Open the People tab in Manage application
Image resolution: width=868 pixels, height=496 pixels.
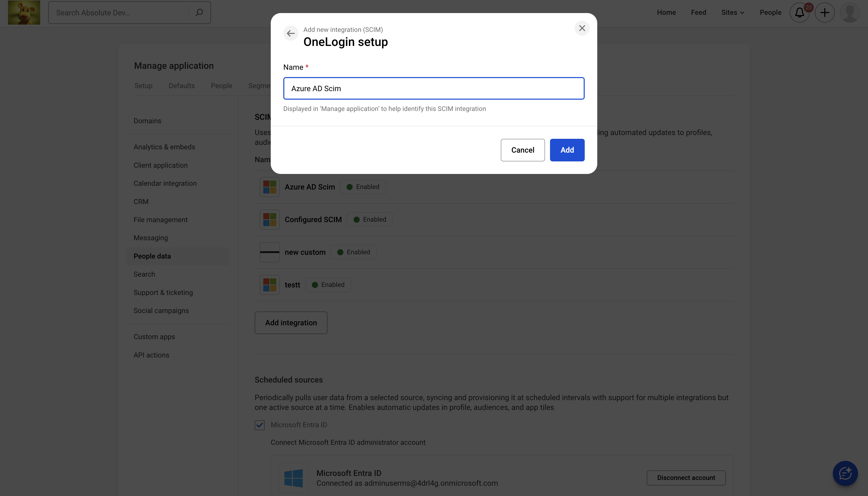point(222,86)
